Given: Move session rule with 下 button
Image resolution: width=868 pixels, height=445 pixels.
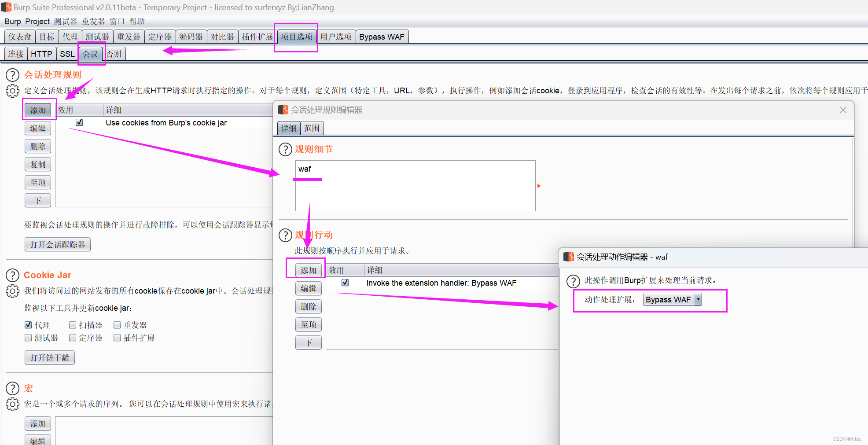Looking at the screenshot, I should 38,200.
